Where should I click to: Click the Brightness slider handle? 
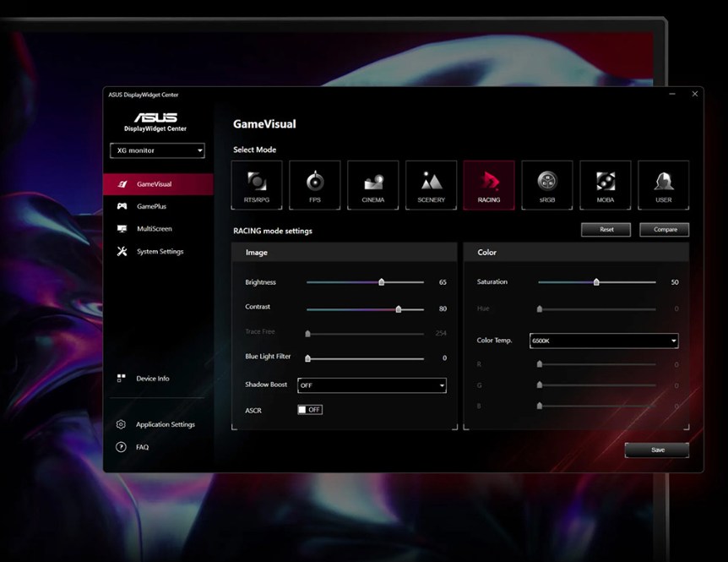(381, 282)
